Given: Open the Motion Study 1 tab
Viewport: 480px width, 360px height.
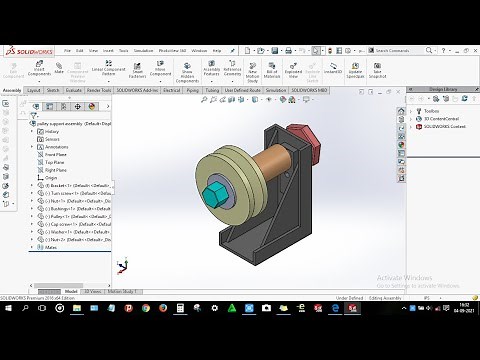Looking at the screenshot, I should 122,291.
